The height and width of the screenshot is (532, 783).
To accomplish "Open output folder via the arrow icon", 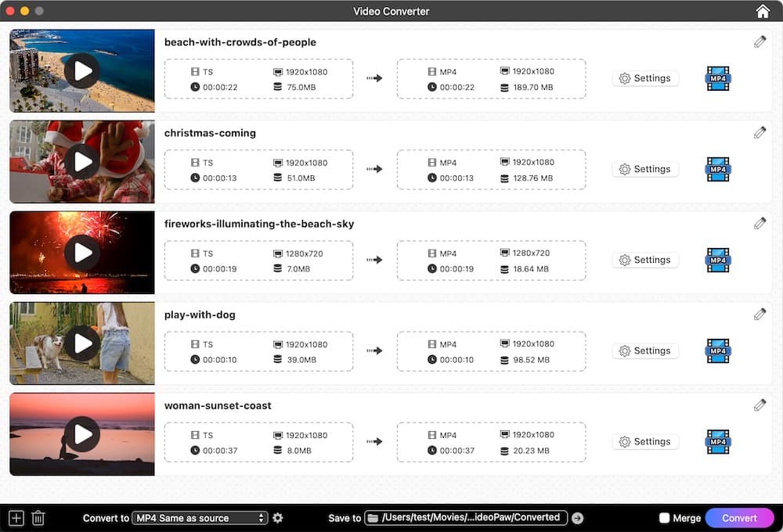I will [x=577, y=517].
